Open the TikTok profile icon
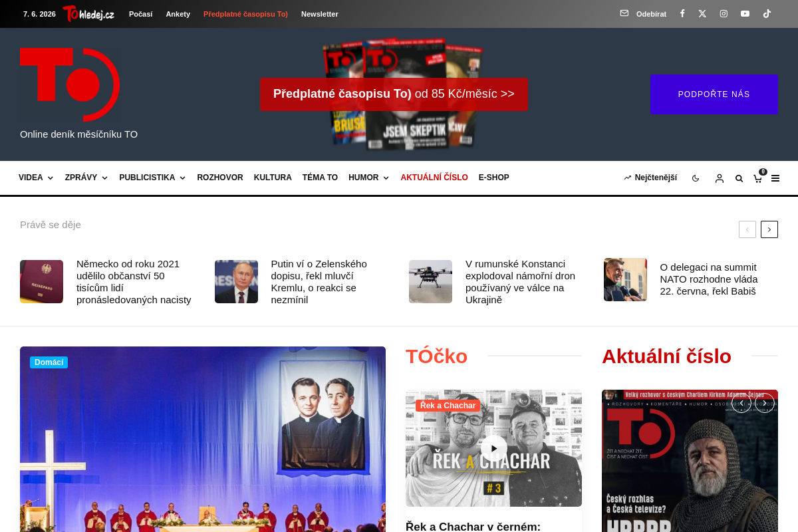Image resolution: width=798 pixels, height=532 pixels. [767, 13]
